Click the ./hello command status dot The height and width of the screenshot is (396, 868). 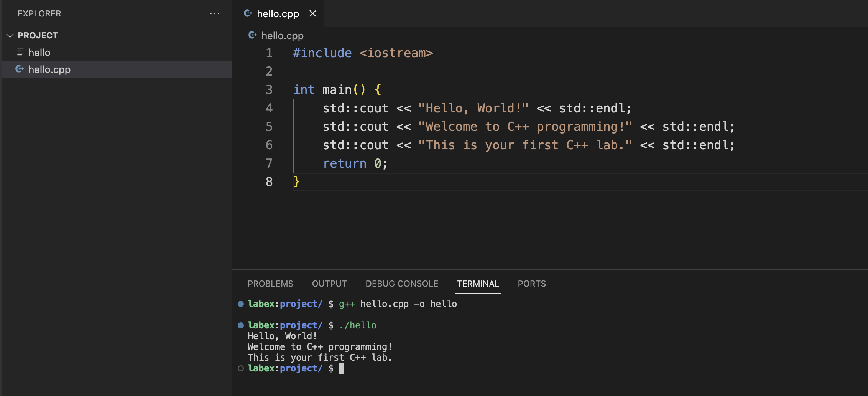pos(241,325)
